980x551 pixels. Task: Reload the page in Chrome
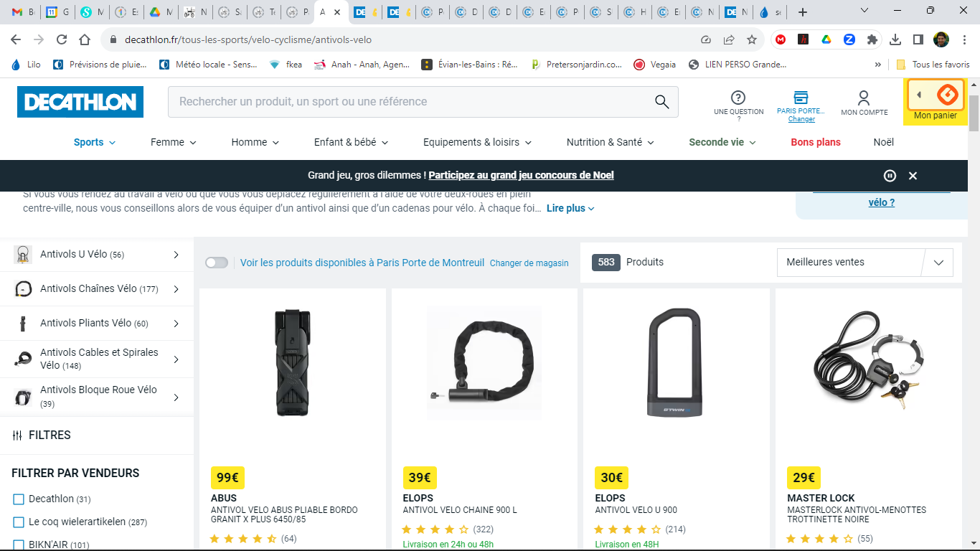[x=62, y=40]
